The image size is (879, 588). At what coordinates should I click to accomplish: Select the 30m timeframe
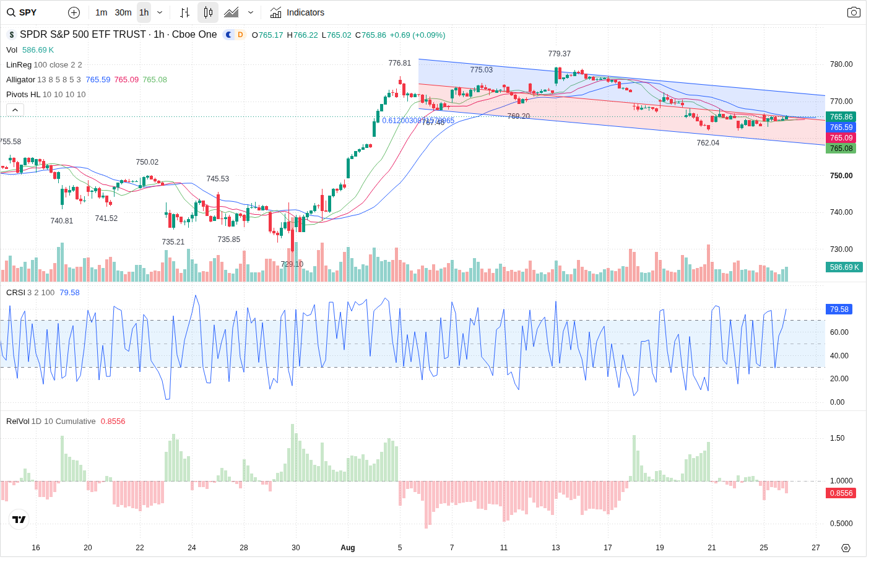click(123, 12)
